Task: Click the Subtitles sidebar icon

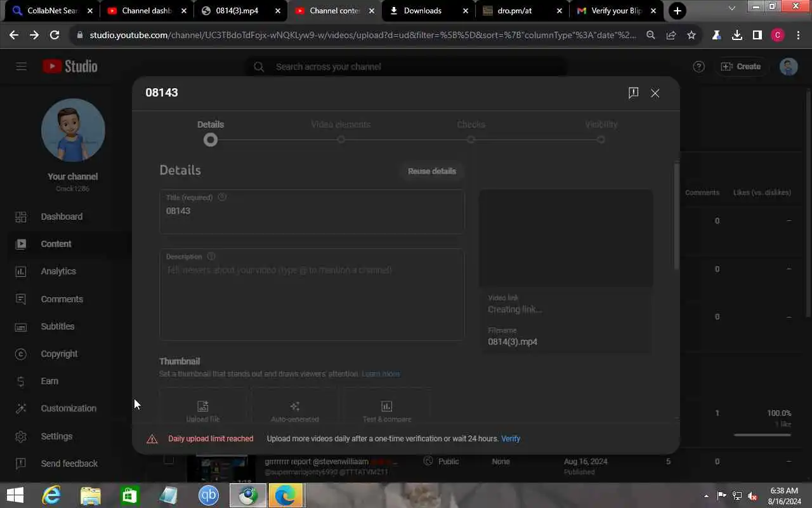Action: (x=21, y=326)
